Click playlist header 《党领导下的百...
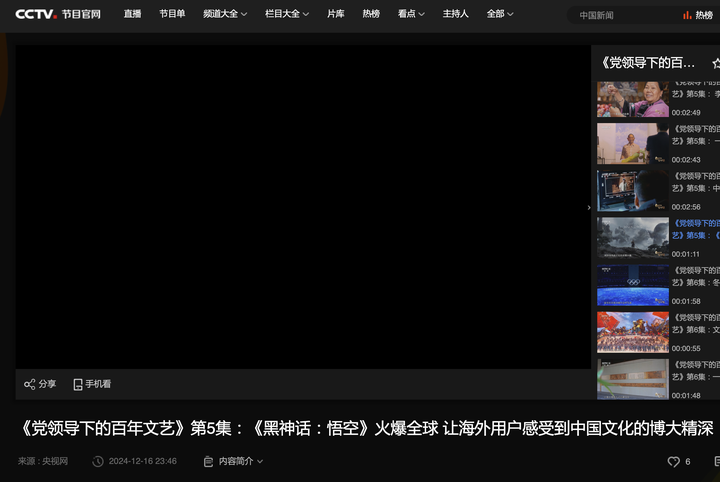The width and height of the screenshot is (720, 482). point(648,63)
